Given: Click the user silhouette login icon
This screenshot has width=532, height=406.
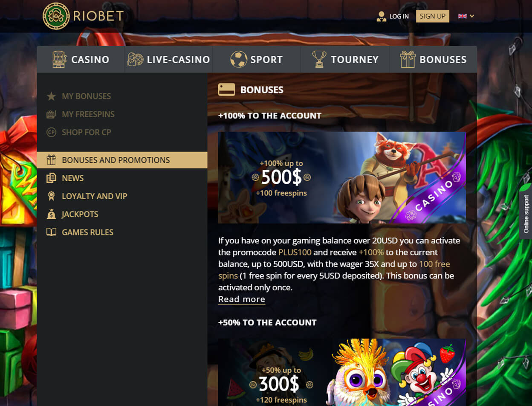Looking at the screenshot, I should coord(381,16).
